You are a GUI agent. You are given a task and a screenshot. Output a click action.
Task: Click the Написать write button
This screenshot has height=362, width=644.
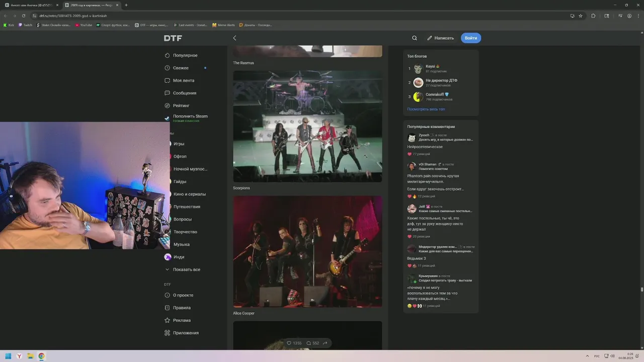tap(440, 38)
